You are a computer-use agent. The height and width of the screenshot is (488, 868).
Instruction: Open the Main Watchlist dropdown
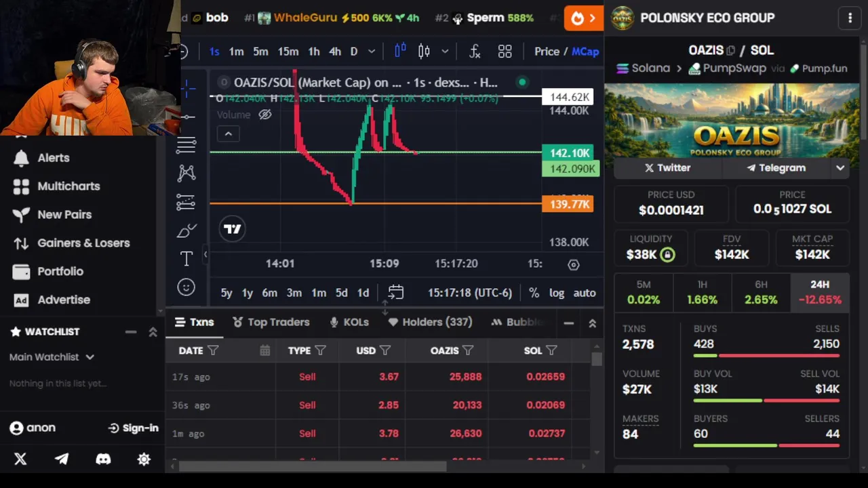(x=52, y=357)
